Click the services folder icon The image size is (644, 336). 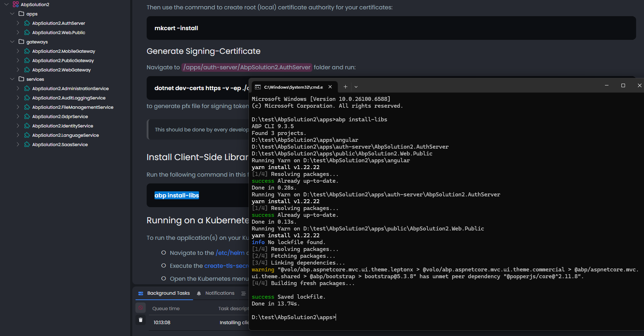[22, 79]
